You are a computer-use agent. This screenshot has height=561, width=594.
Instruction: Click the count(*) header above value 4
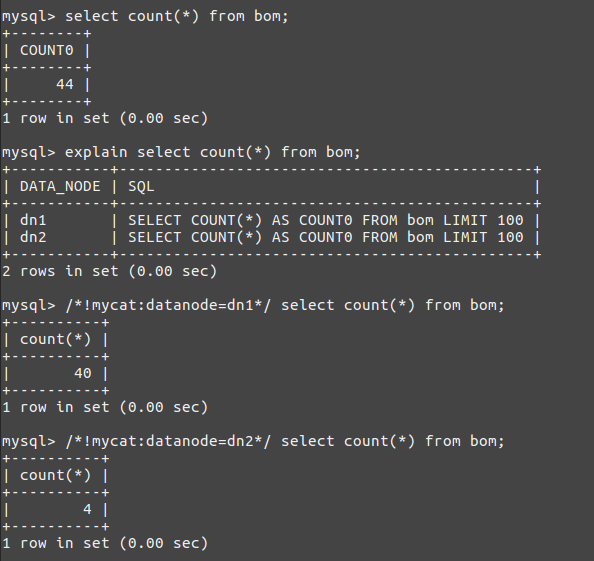tap(56, 475)
